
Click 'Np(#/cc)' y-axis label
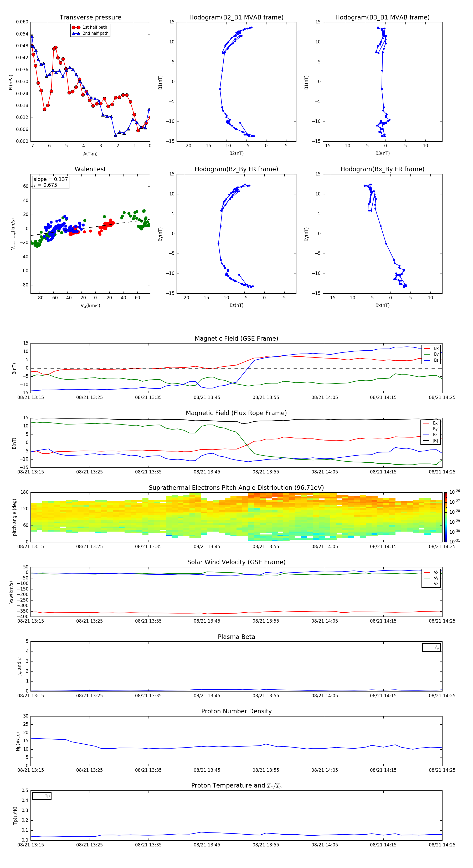click(18, 741)
